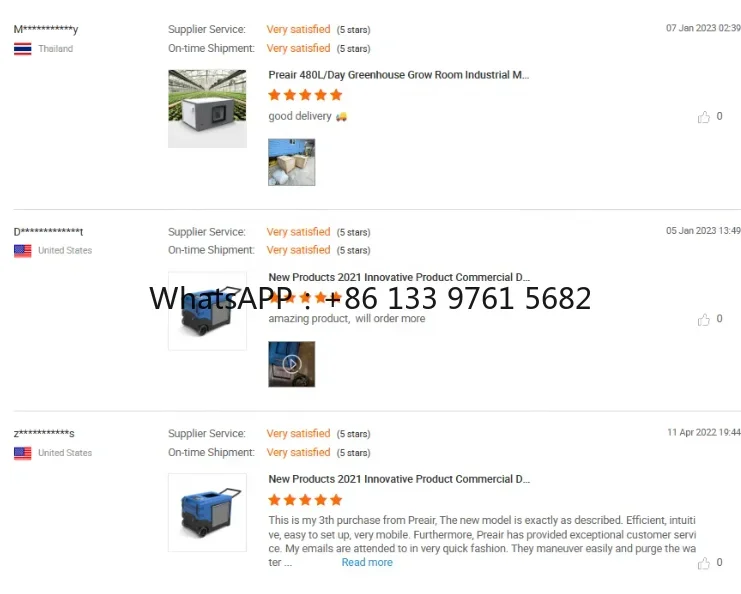Click thumbs-up on 'amazing product' review
The height and width of the screenshot is (594, 741).
(x=704, y=319)
